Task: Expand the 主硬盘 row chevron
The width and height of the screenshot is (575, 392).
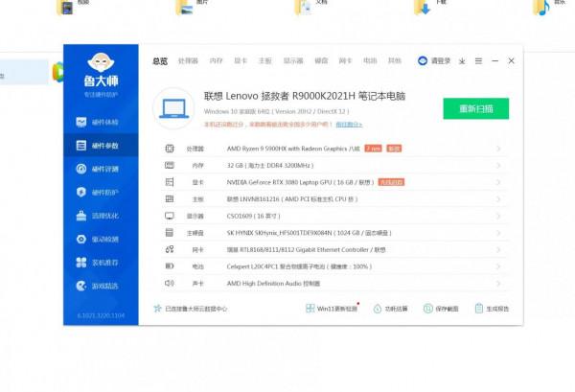Action: (498, 233)
